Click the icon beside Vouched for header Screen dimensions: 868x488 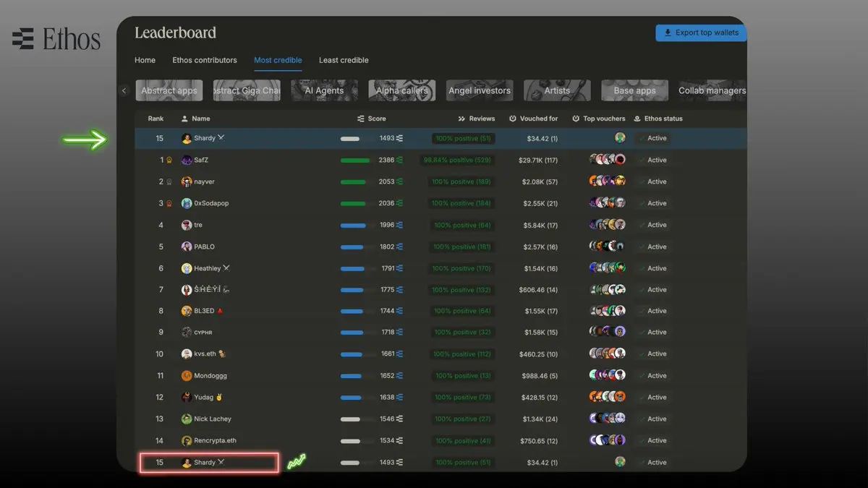(513, 119)
